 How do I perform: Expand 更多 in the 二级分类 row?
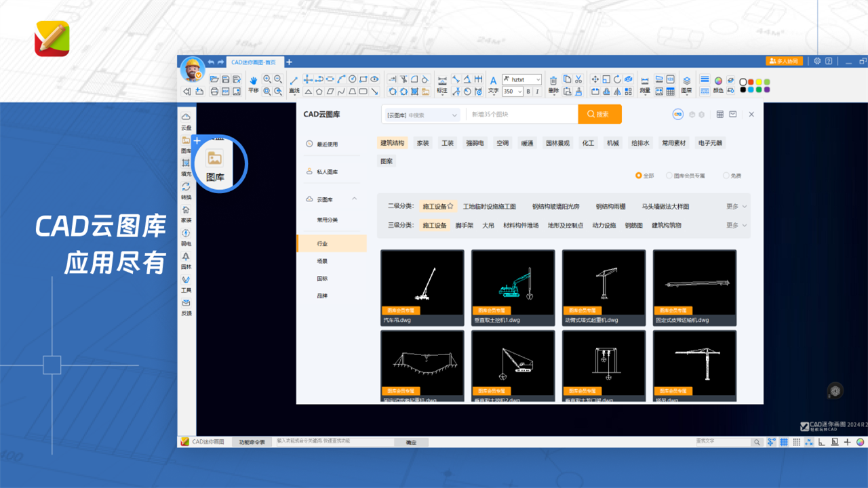[x=736, y=207]
